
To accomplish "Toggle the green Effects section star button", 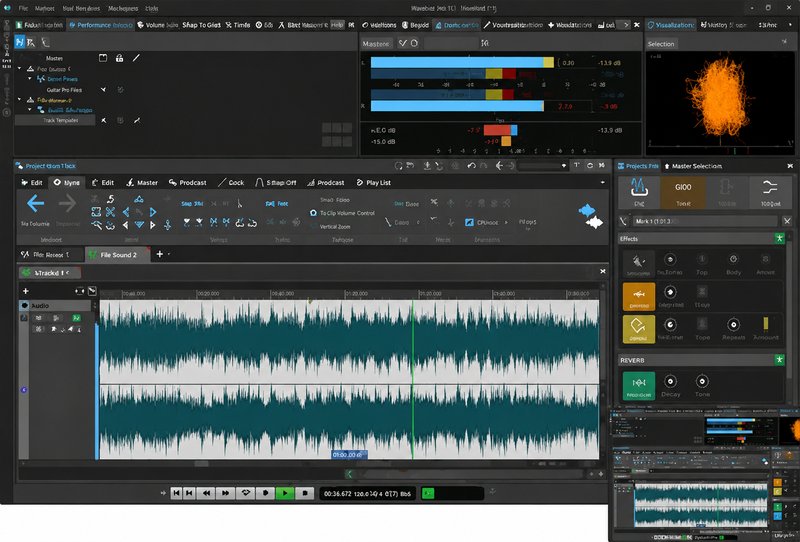I will (x=779, y=238).
